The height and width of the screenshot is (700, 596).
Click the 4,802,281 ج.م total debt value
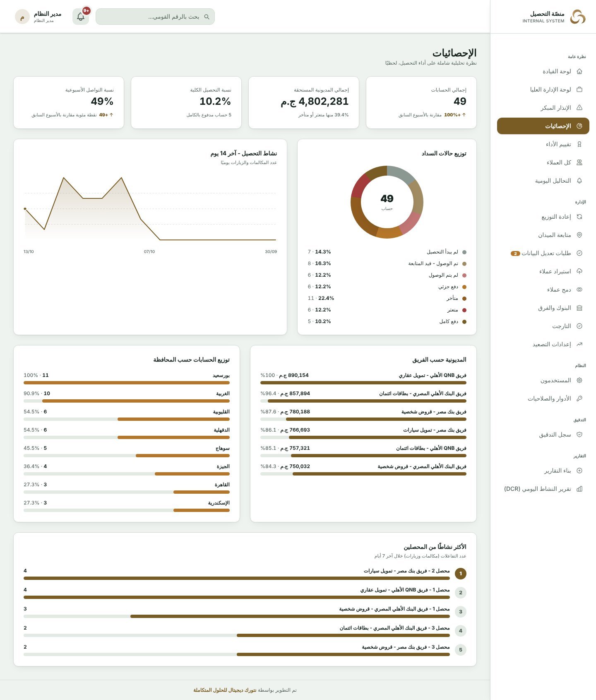pyautogui.click(x=315, y=101)
